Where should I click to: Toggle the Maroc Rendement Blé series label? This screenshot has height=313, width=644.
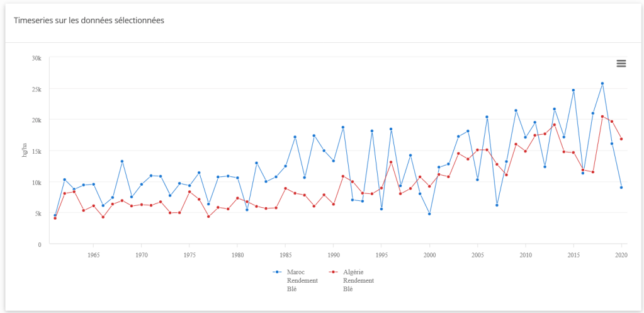tap(302, 280)
